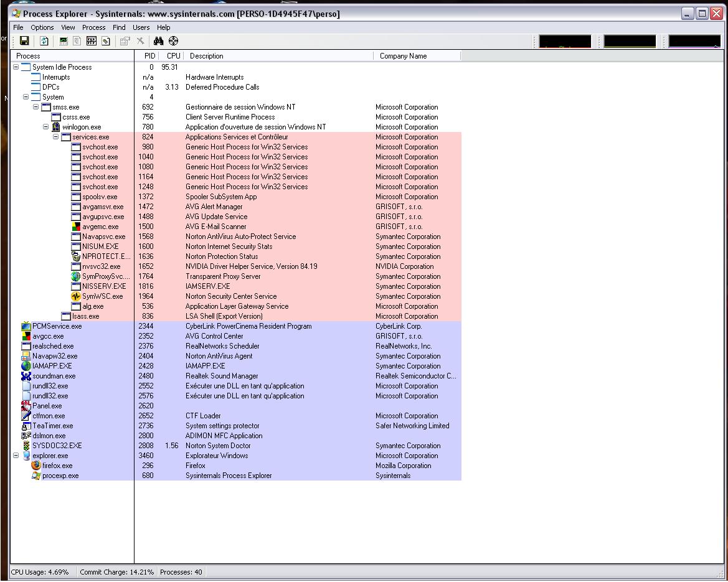The image size is (728, 582).
Task: Open the Options menu
Action: 42,28
